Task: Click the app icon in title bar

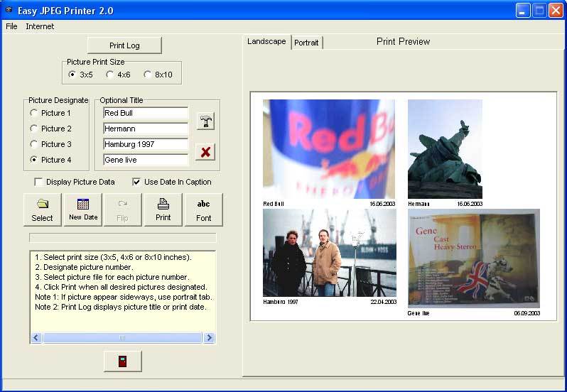Action: tap(9, 10)
